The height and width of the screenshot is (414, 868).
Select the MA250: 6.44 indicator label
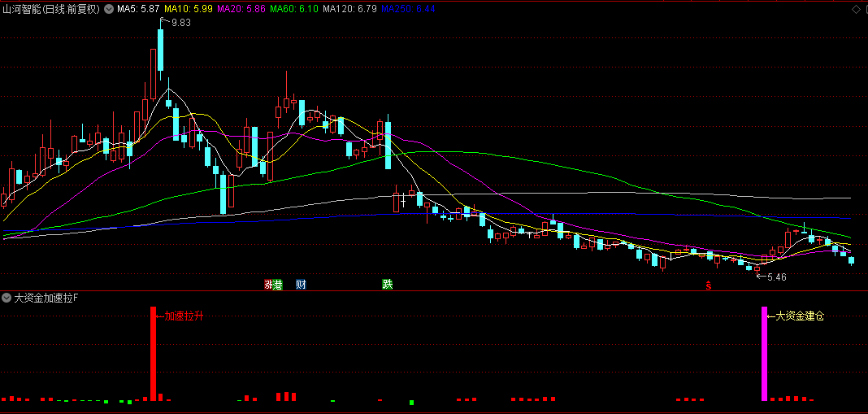[x=408, y=9]
